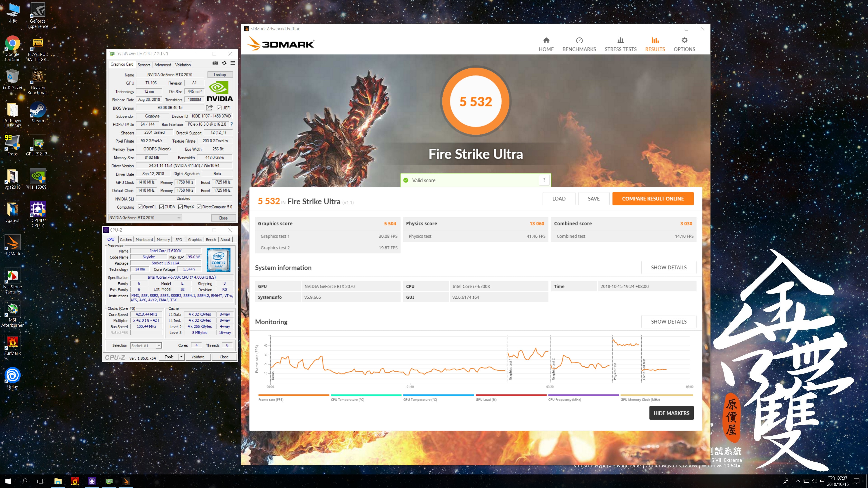Click the Graphics test 1 marker on the chart
The width and height of the screenshot is (868, 488).
click(x=510, y=369)
